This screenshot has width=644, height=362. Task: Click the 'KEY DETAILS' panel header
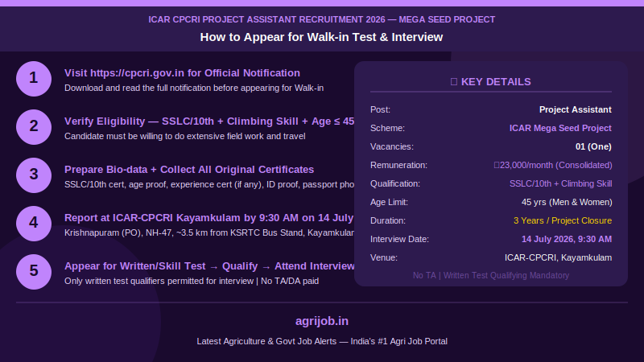click(x=491, y=82)
